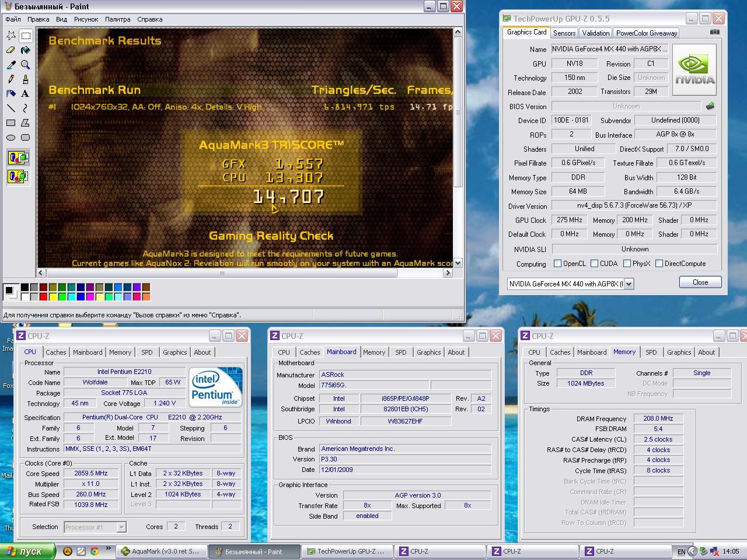Open the NVIDIA logo in GPU-Z

695,70
